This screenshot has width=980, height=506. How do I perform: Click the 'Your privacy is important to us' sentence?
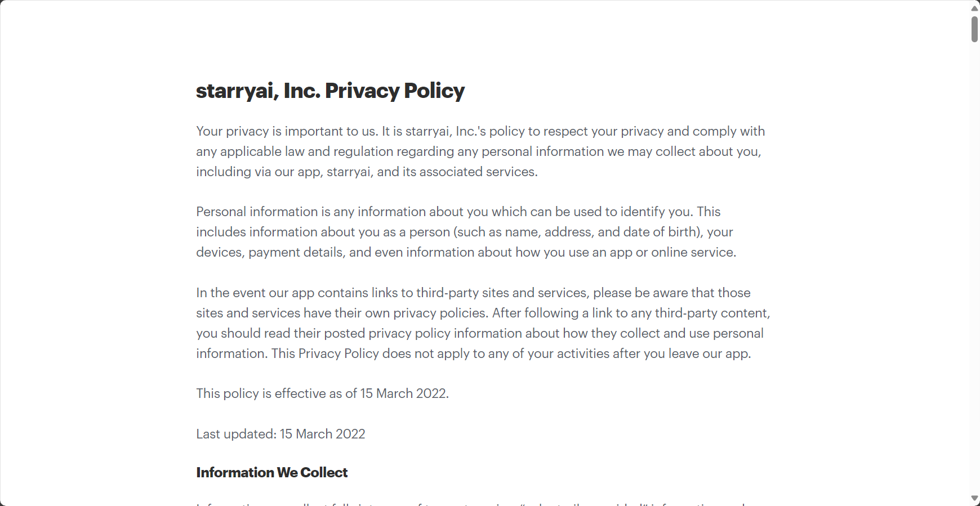coord(287,131)
